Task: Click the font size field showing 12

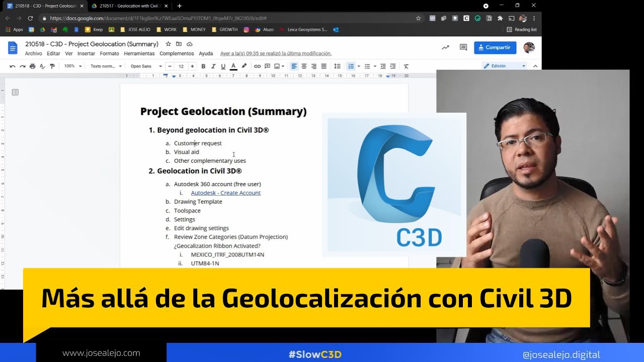Action: click(x=181, y=66)
